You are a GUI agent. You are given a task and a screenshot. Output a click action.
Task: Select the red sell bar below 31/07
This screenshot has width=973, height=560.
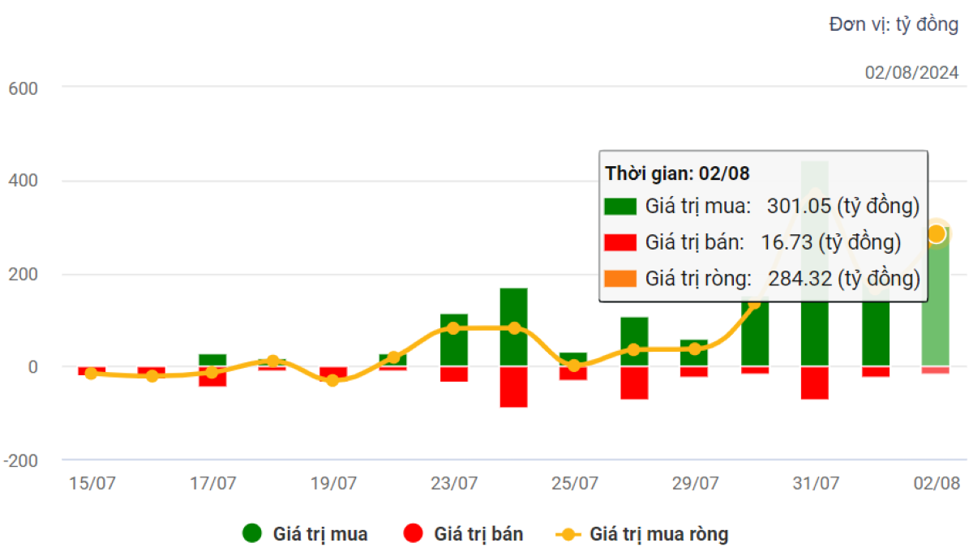815,383
